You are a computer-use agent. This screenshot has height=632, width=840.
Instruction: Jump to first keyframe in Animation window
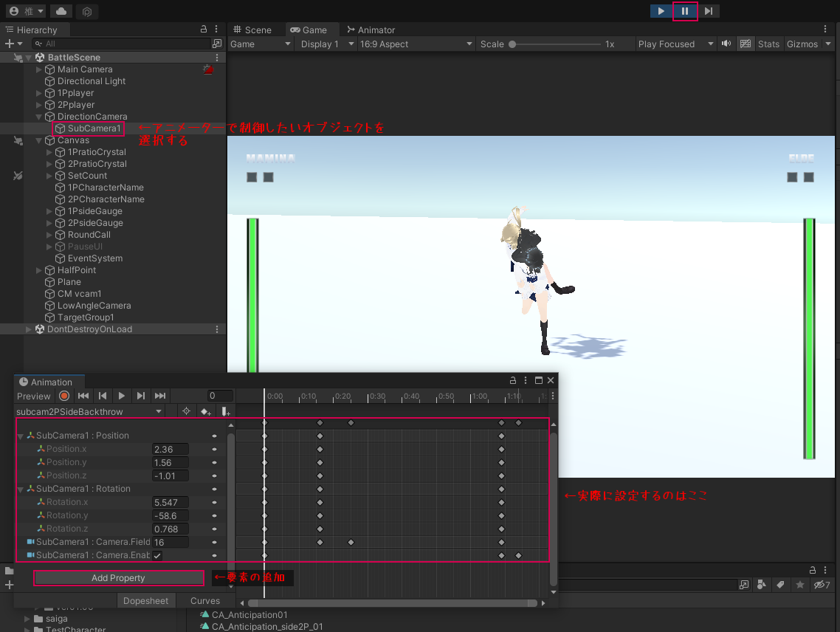coord(83,396)
